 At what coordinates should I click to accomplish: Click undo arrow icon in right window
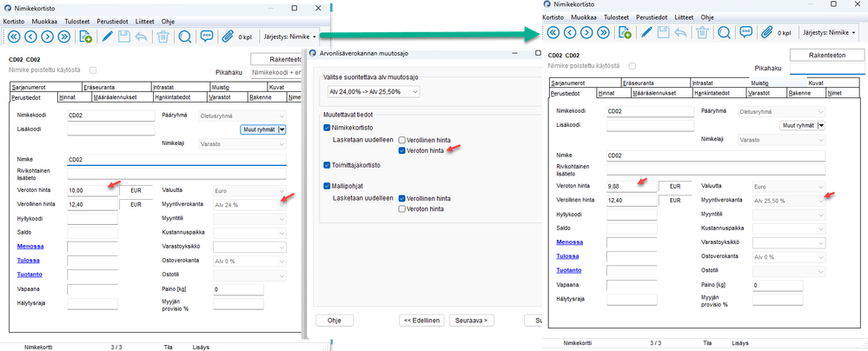click(680, 33)
